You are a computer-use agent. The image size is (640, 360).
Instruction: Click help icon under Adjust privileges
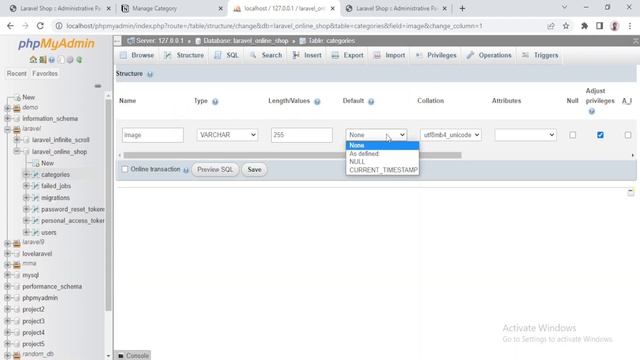coord(591,111)
